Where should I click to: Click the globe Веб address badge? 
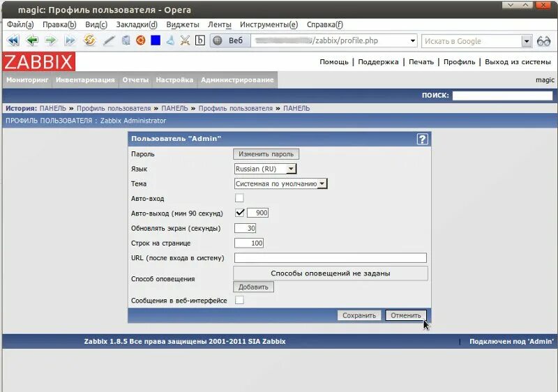[230, 40]
